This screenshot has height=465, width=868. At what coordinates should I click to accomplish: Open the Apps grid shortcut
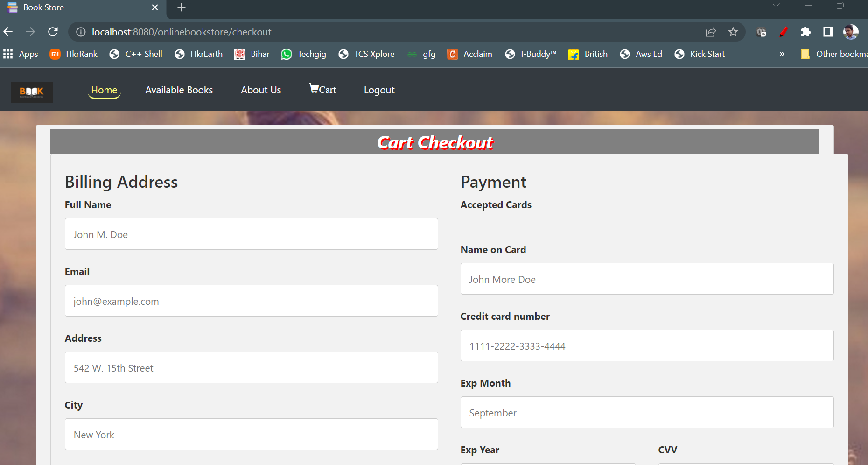(x=21, y=54)
